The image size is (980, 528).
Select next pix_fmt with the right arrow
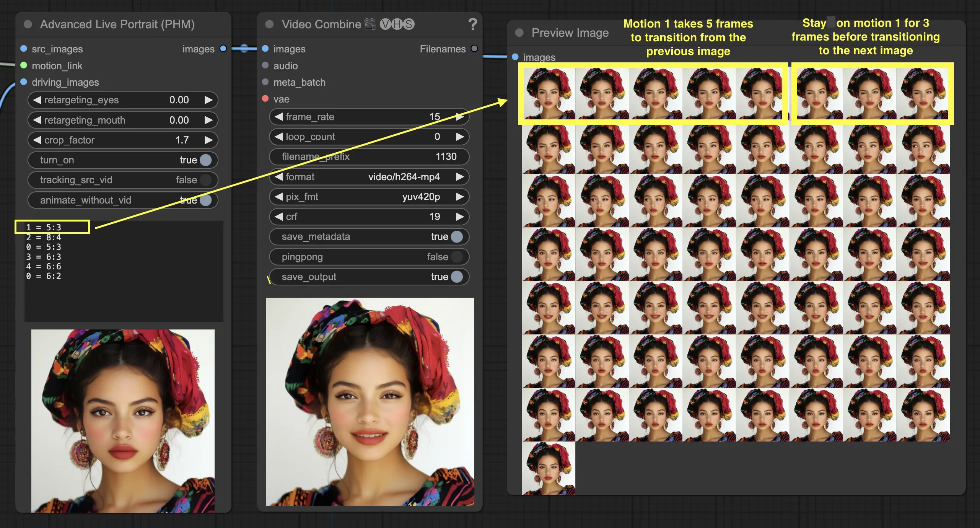460,197
